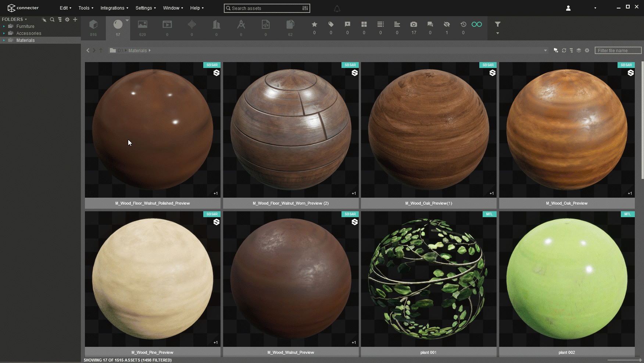644x363 pixels.
Task: Adjust the thumbnail size slider
Action: click(625, 360)
